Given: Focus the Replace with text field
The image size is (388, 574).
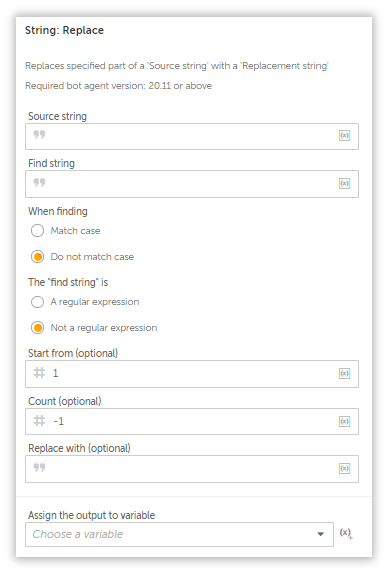Looking at the screenshot, I should pyautogui.click(x=192, y=469).
